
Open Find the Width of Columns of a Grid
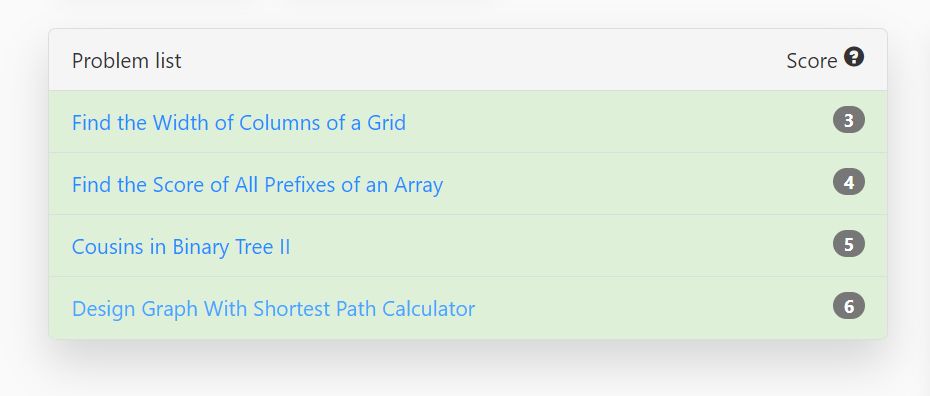tap(239, 123)
